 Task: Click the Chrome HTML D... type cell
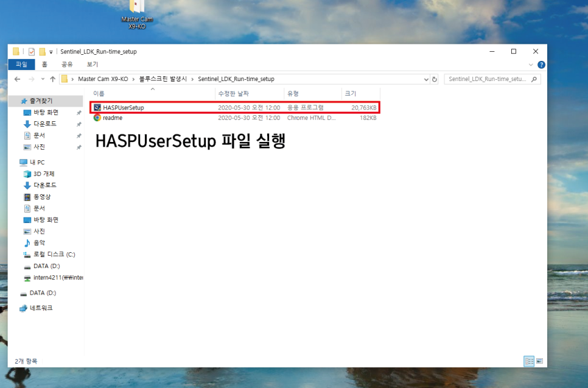click(x=311, y=118)
